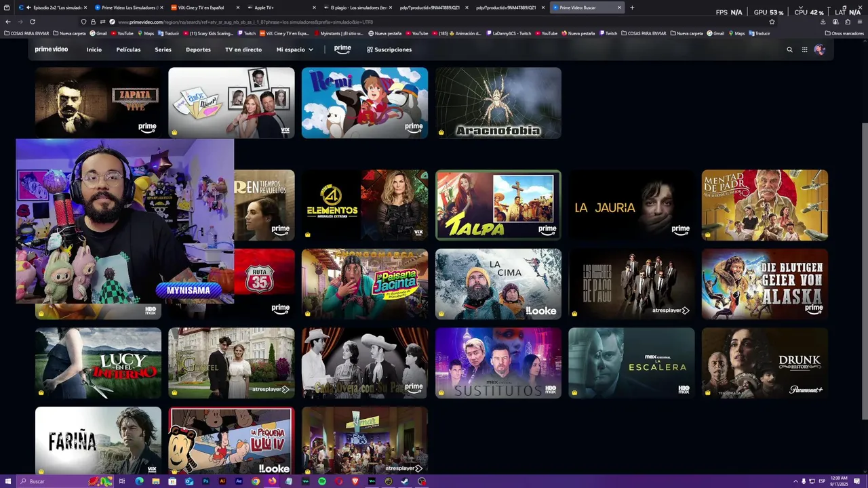The width and height of the screenshot is (868, 488).
Task: Launch Microsoft Edge from taskbar
Action: coord(139,481)
